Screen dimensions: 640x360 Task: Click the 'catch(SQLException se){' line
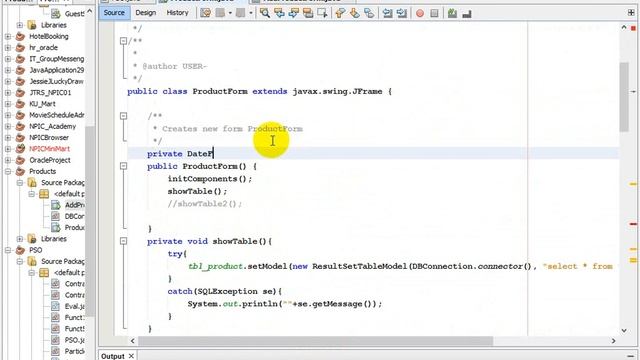(224, 291)
